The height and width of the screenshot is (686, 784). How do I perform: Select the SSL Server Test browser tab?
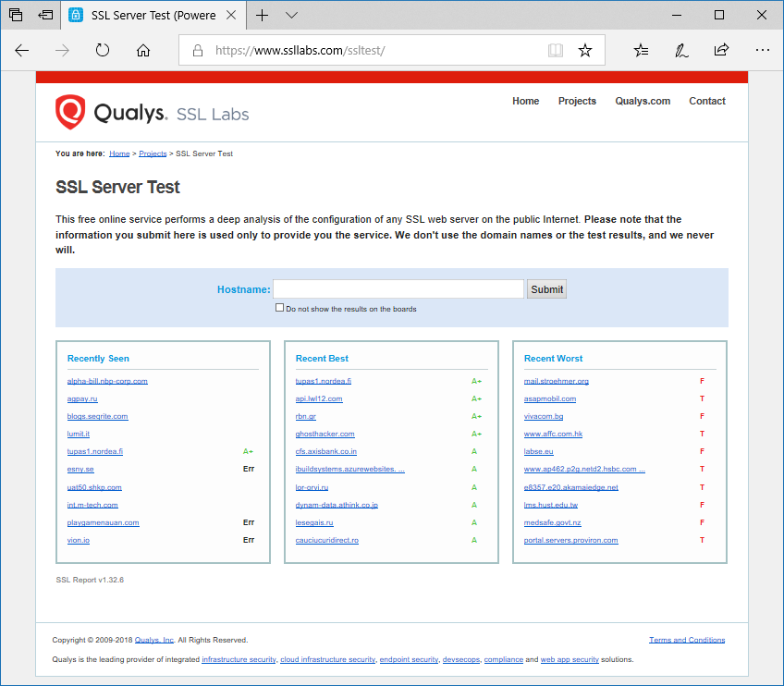click(x=153, y=16)
